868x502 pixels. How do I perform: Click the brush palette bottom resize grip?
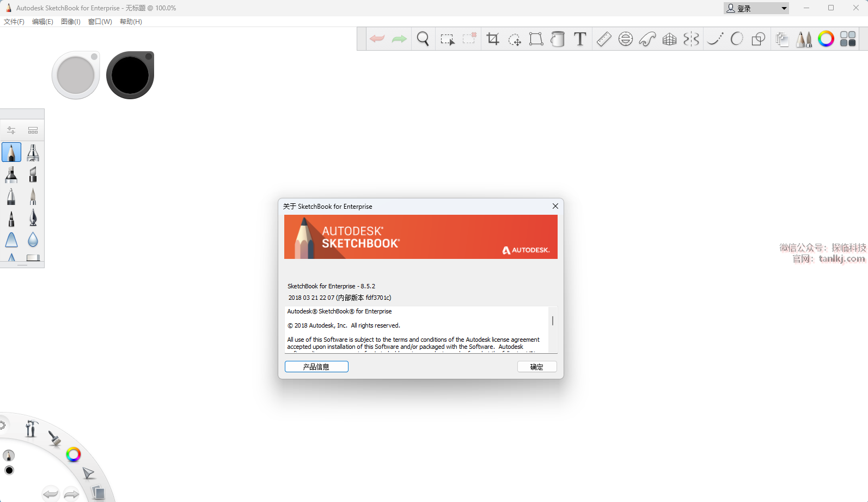(x=22, y=265)
